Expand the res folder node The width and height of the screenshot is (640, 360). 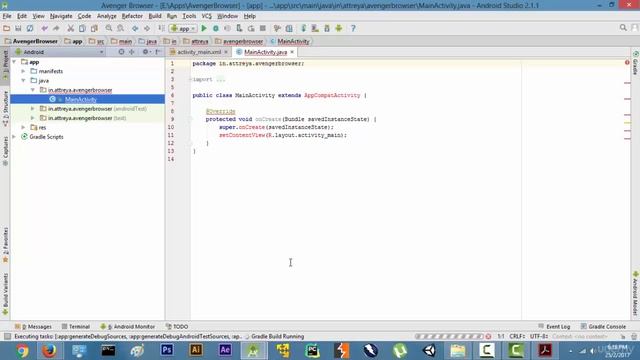[x=24, y=128]
